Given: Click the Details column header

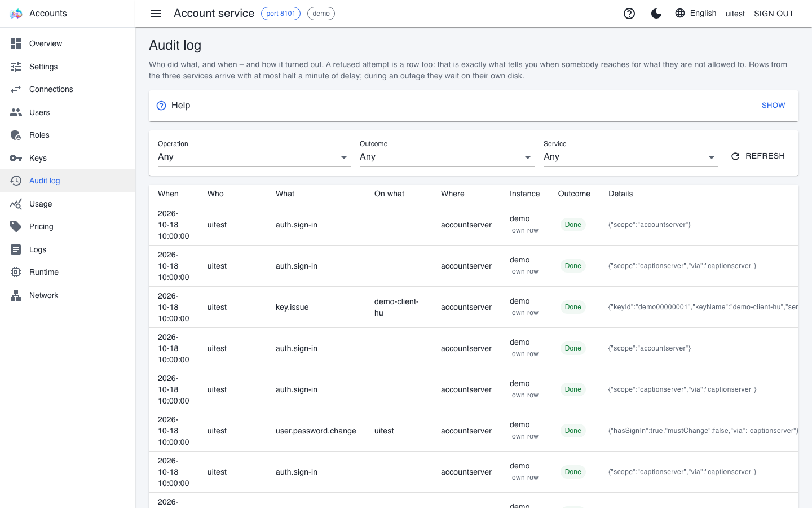Looking at the screenshot, I should (620, 194).
